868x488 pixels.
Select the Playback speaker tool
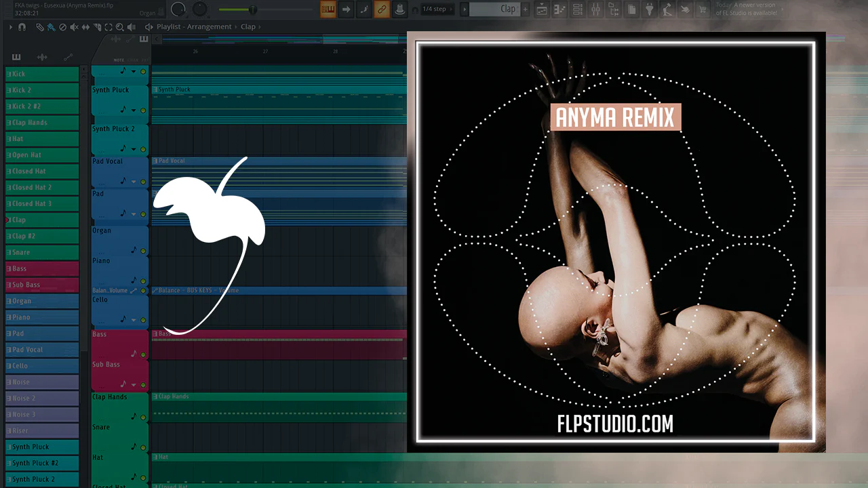(x=132, y=27)
